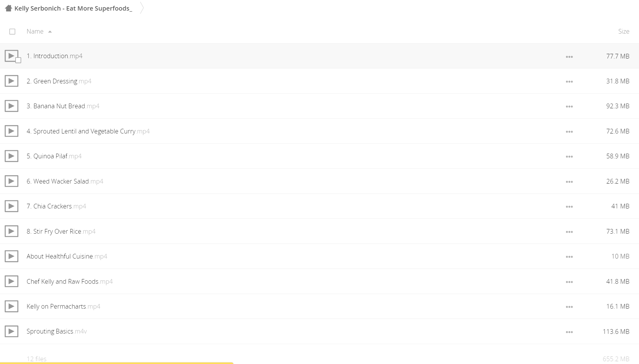Check the box on 1. Introduction file
639x364 pixels.
[x=18, y=60]
